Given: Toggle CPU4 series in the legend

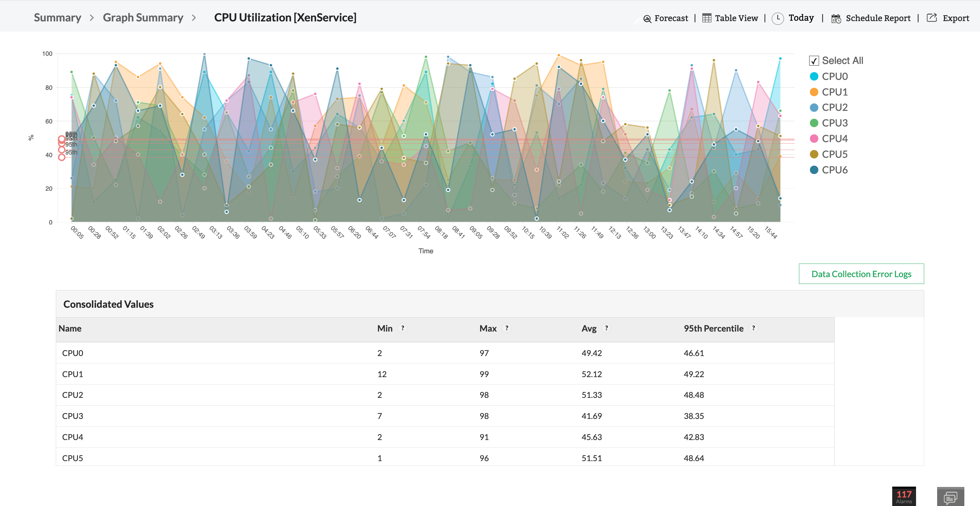Looking at the screenshot, I should click(x=834, y=139).
